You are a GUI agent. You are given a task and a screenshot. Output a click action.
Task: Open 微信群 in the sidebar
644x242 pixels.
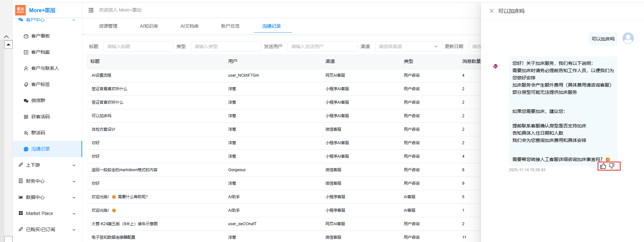(x=38, y=100)
